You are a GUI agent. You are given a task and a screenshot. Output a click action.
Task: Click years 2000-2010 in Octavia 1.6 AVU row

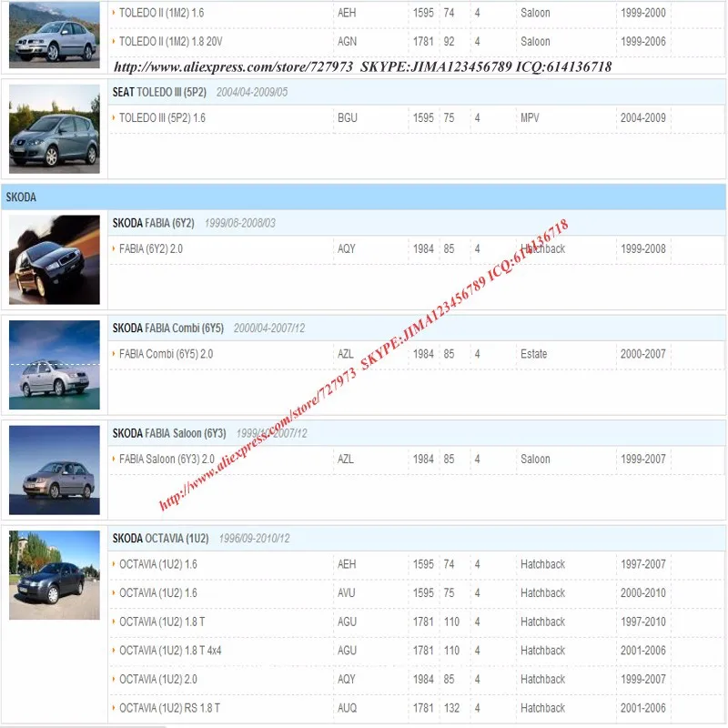[x=643, y=593]
